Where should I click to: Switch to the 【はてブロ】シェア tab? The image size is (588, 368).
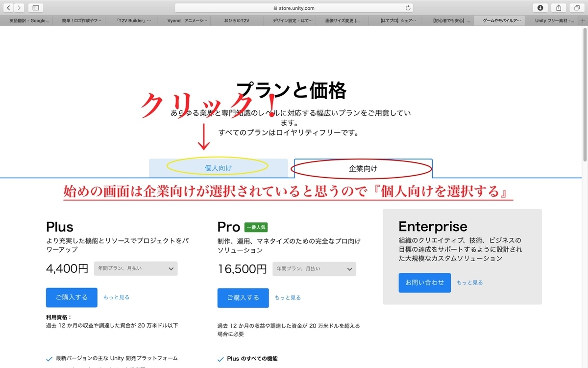pyautogui.click(x=395, y=21)
